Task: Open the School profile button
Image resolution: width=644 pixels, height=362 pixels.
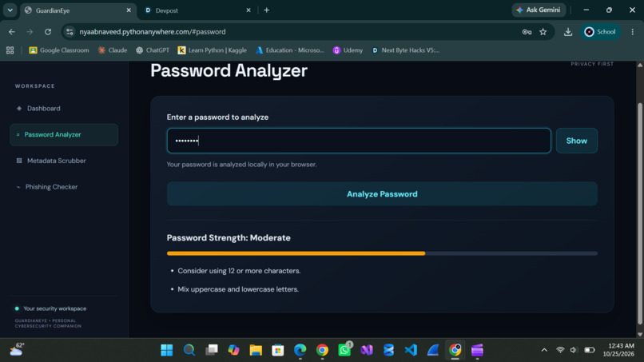Action: click(600, 32)
